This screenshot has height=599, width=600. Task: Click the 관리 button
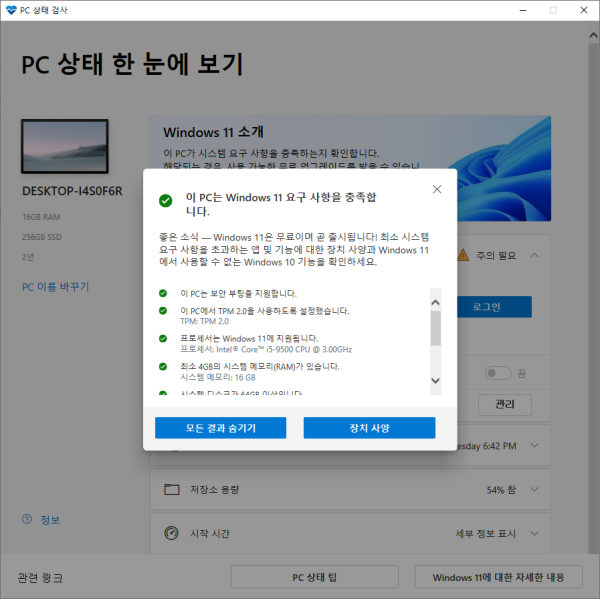(x=505, y=404)
